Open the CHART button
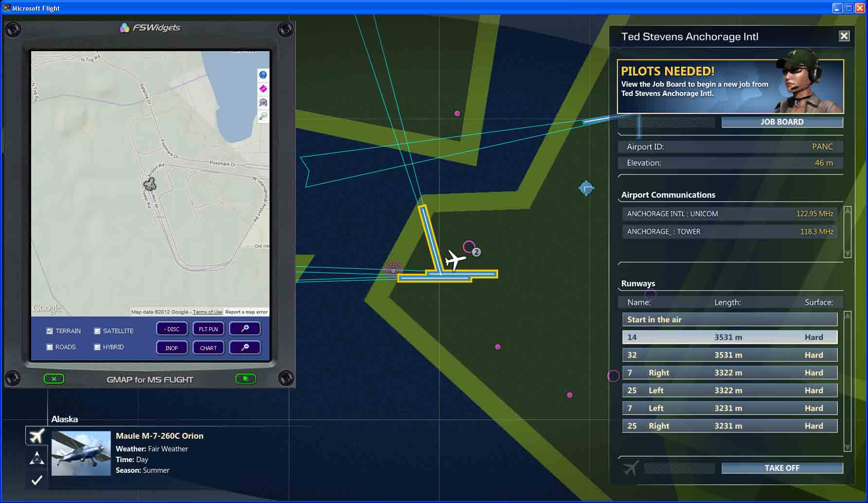This screenshot has height=503, width=868. point(208,348)
